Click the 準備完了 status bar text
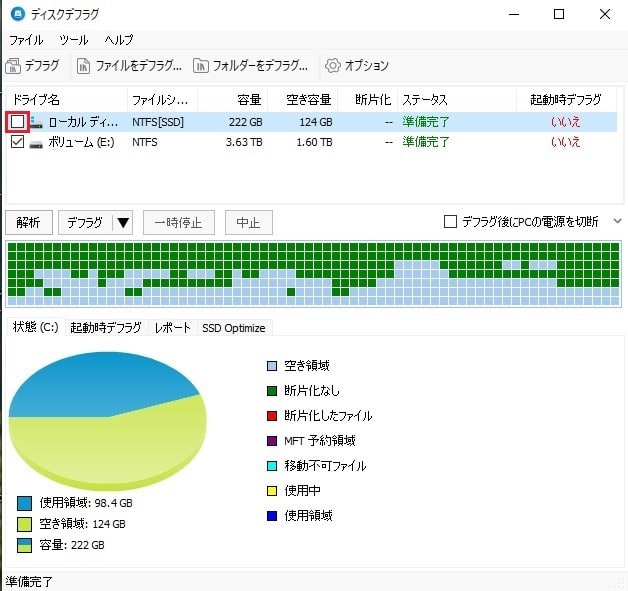Screen dimensions: 628x591 point(29,581)
